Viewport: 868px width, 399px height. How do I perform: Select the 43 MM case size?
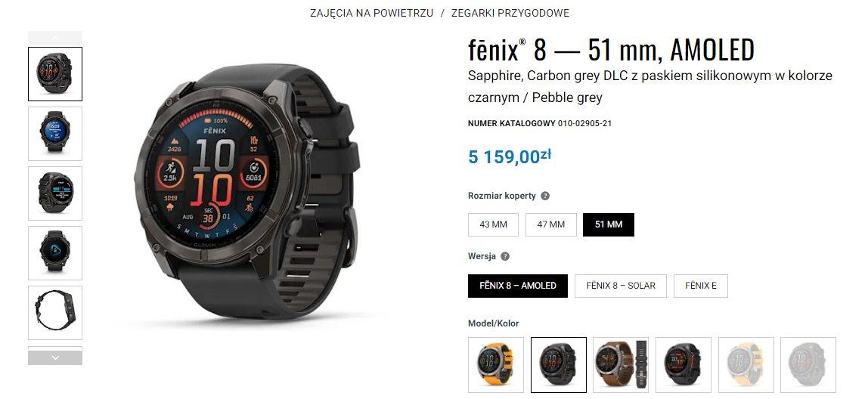click(493, 224)
